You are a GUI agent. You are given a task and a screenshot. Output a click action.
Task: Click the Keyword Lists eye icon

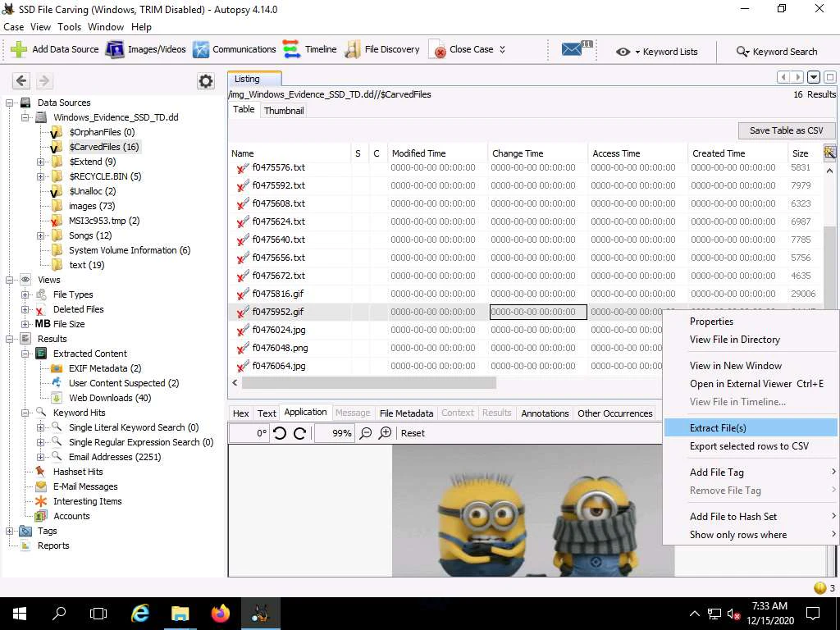coord(623,52)
